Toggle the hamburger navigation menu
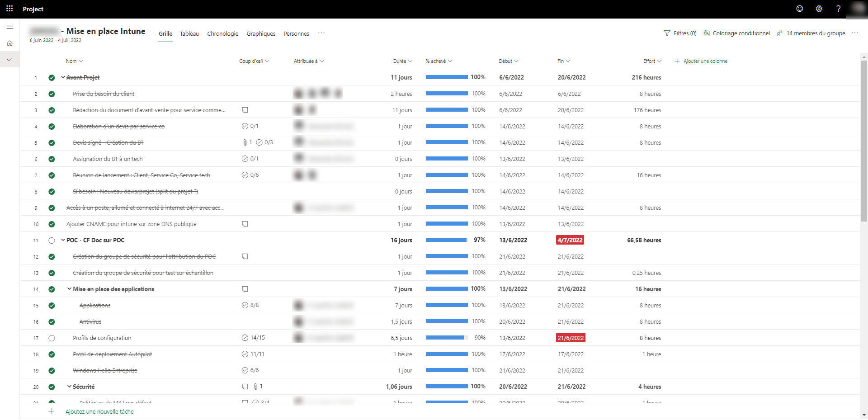This screenshot has height=420, width=868. [9, 27]
